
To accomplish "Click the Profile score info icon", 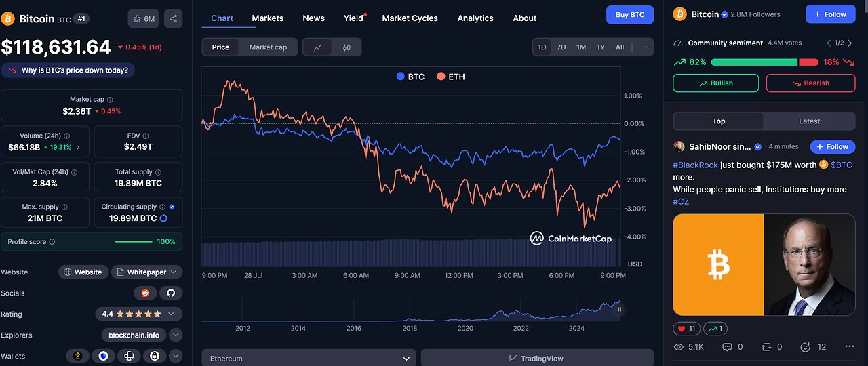I will [x=52, y=242].
